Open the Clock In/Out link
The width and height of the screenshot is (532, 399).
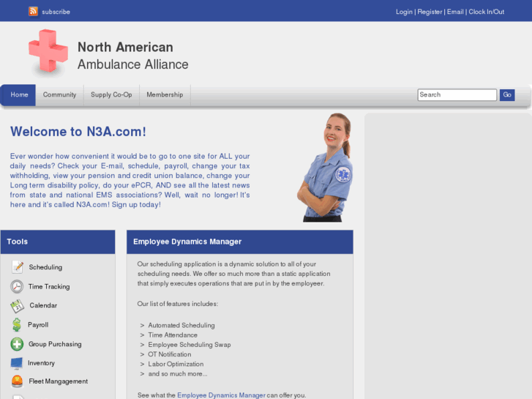(x=486, y=12)
